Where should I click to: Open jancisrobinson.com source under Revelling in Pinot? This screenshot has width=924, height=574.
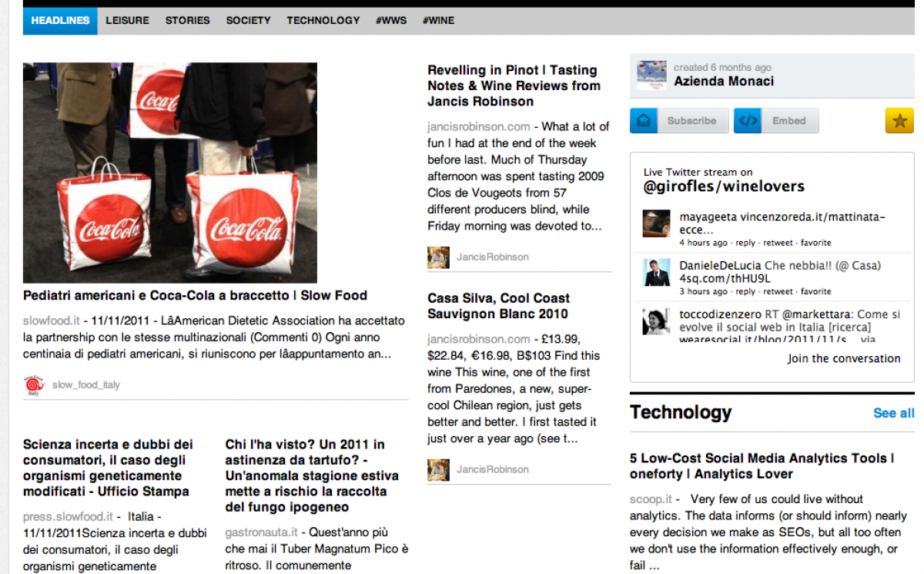(x=479, y=126)
